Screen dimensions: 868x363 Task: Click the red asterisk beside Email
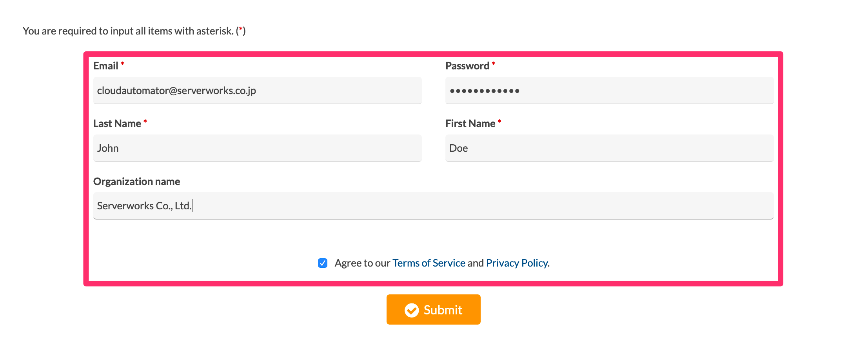pyautogui.click(x=122, y=64)
